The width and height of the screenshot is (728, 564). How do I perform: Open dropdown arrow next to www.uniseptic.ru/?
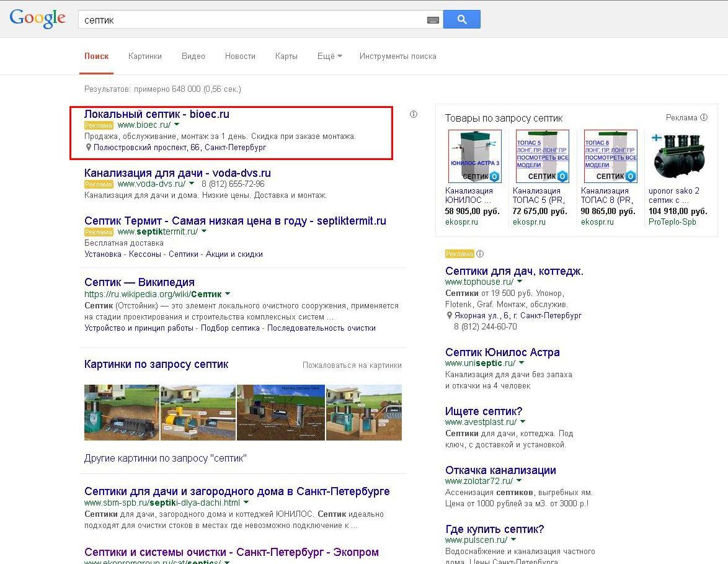522,362
